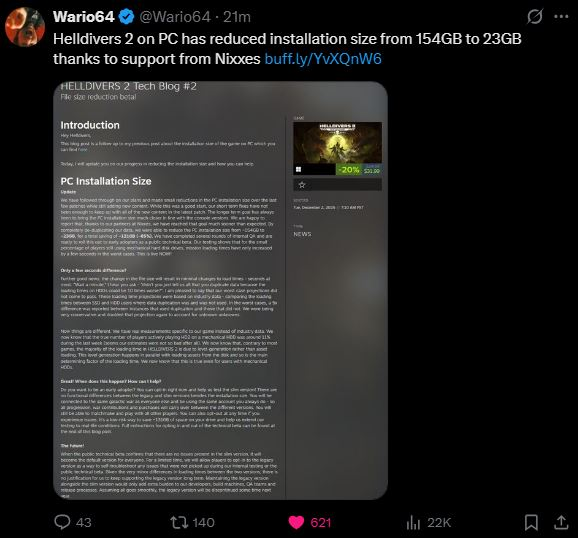Open the attached tech blog screenshot image
Image resolution: width=578 pixels, height=538 pixels.
coord(220,290)
